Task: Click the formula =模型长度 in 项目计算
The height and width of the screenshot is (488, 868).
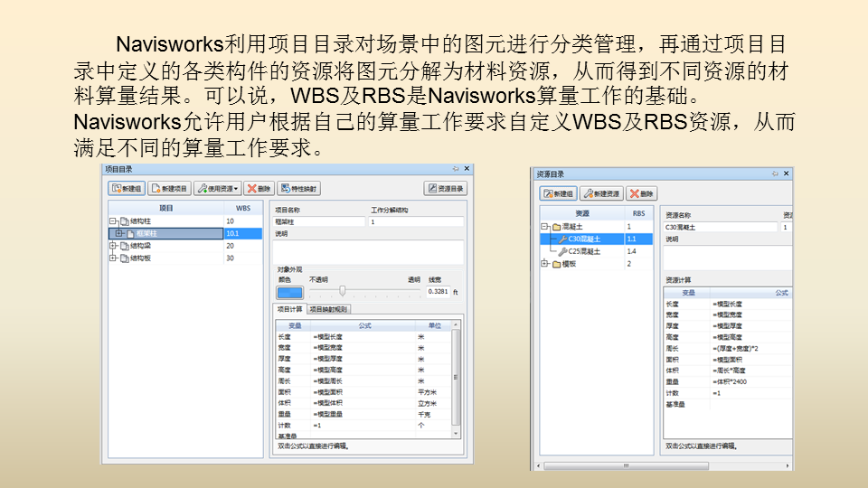Action: pyautogui.click(x=328, y=337)
